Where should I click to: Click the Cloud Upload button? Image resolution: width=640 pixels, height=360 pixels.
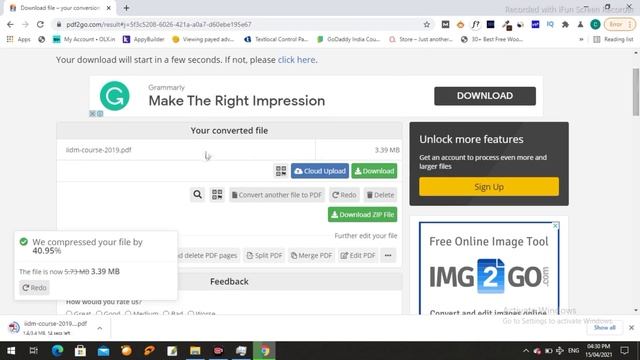(320, 171)
